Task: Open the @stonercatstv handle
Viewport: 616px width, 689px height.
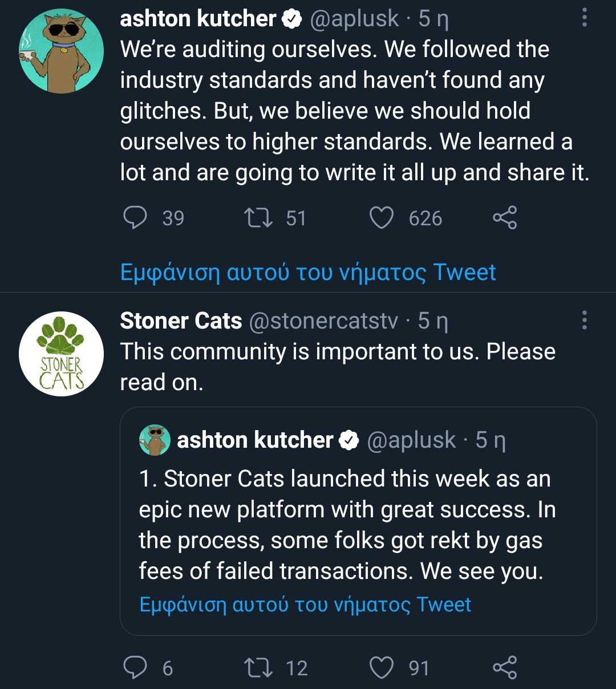Action: [323, 321]
